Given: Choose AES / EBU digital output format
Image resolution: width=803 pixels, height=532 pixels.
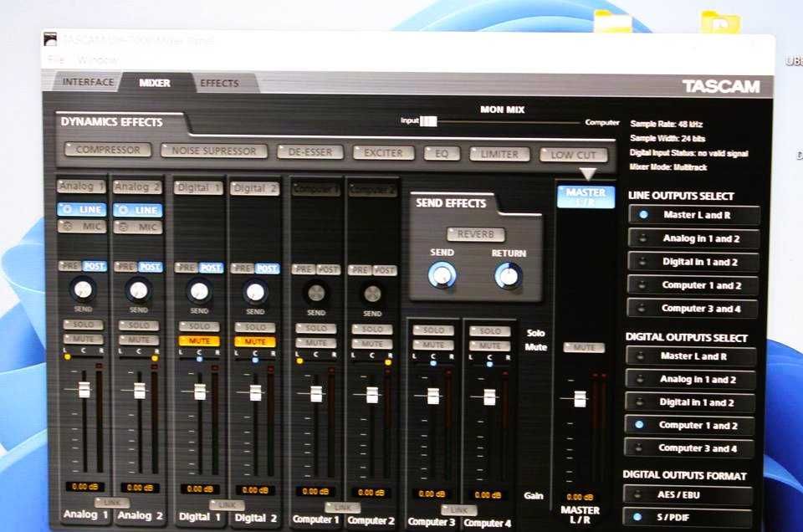Looking at the screenshot, I should point(688,494).
